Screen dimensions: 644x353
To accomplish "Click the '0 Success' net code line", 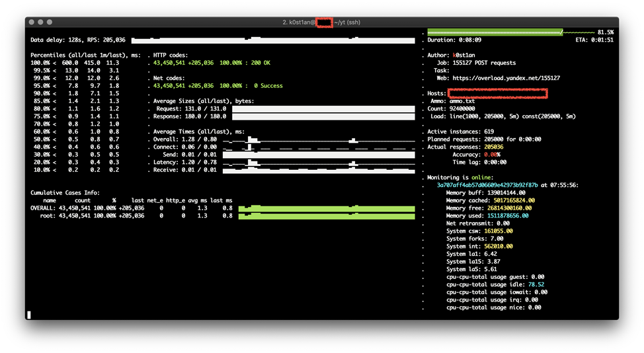I will click(218, 86).
